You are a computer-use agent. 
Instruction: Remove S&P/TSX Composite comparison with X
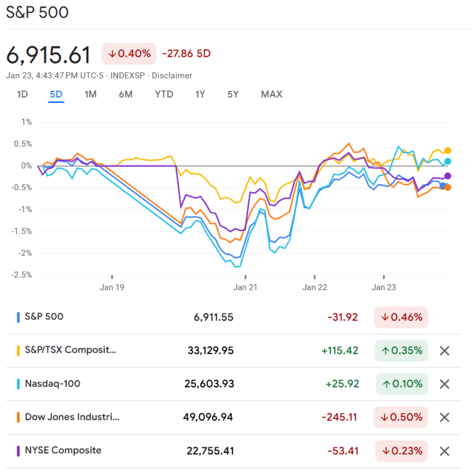click(x=444, y=351)
